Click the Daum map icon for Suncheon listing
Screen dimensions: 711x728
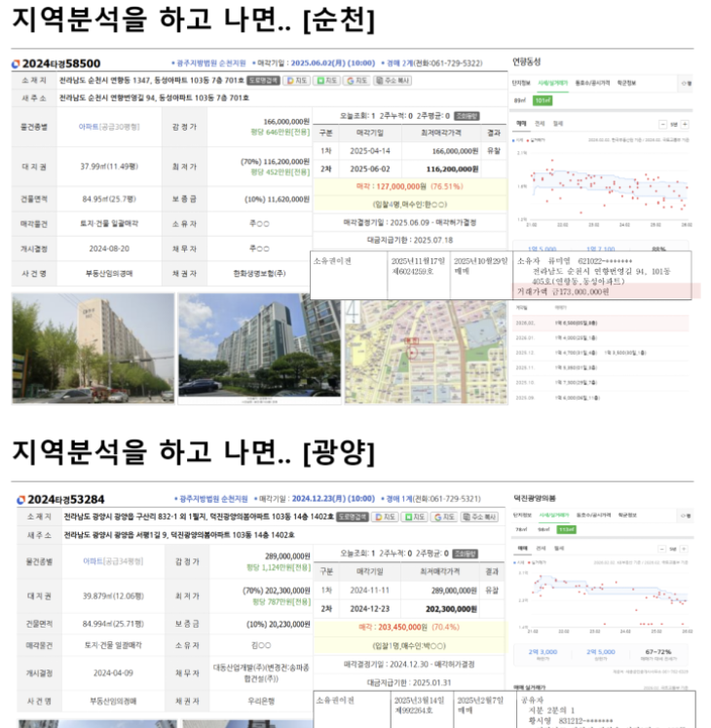tap(299, 81)
